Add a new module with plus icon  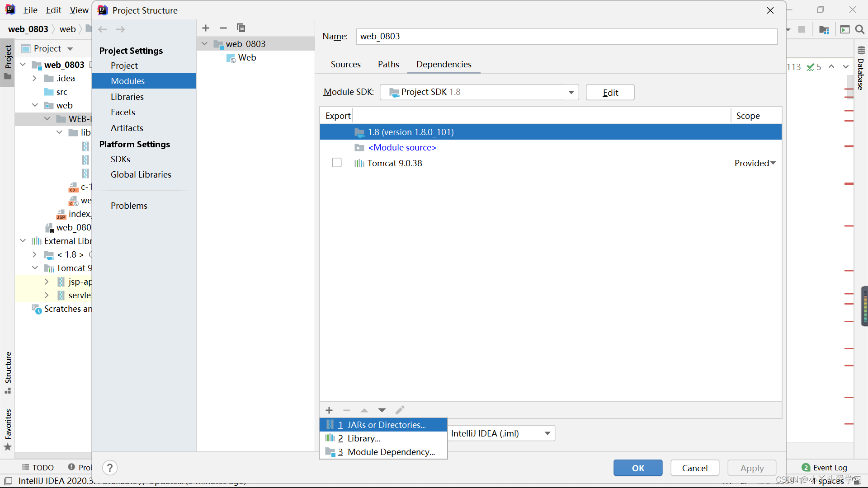click(206, 28)
